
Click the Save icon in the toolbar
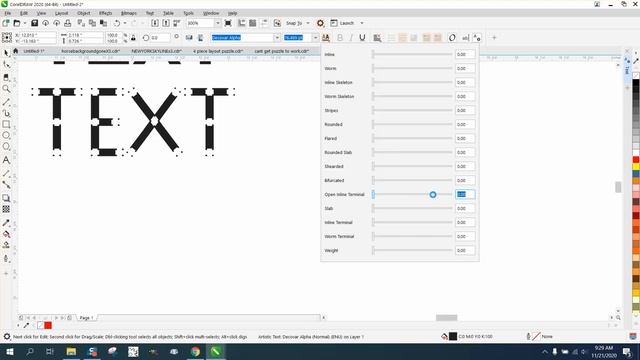(x=34, y=23)
